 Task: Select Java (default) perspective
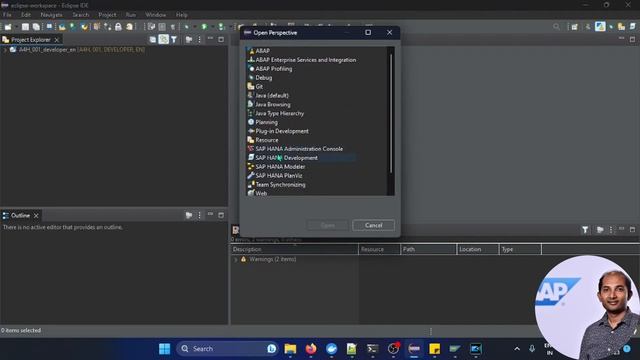coord(268,96)
